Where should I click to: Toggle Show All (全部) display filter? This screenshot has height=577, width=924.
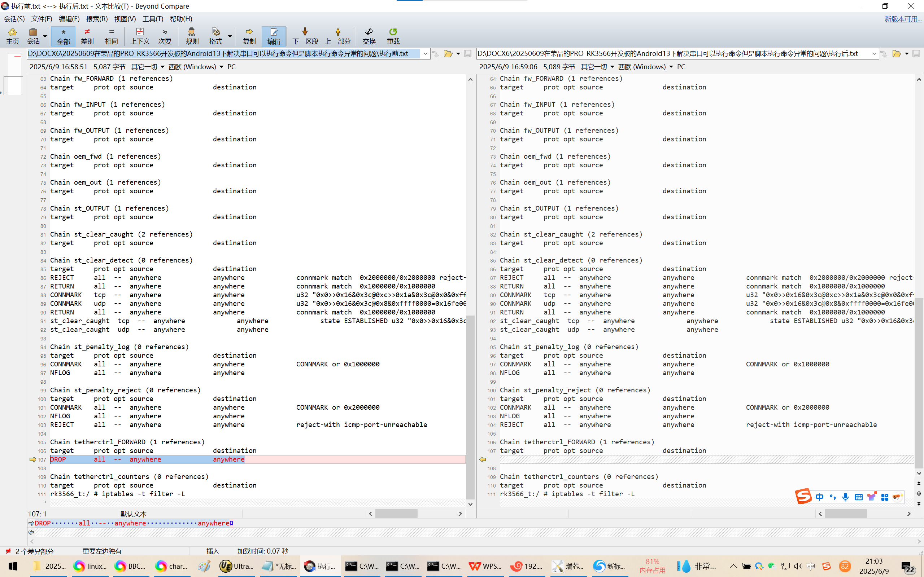point(64,36)
